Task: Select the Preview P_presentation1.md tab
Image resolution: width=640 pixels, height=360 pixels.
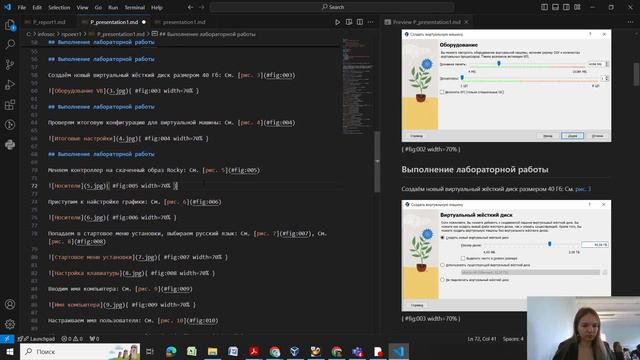Action: (x=426, y=22)
